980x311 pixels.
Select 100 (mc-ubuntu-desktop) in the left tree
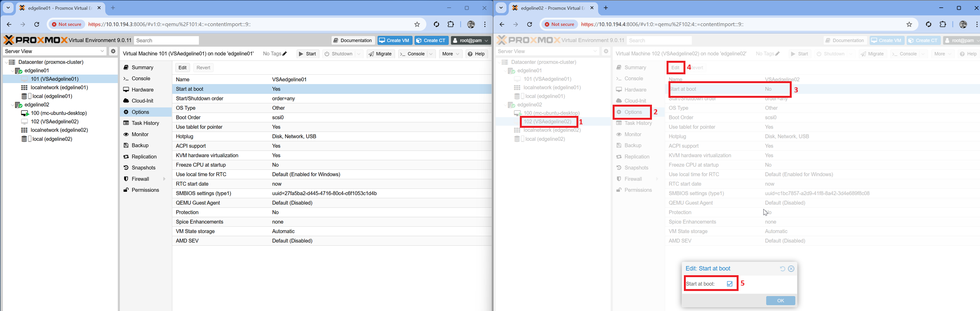(x=59, y=113)
